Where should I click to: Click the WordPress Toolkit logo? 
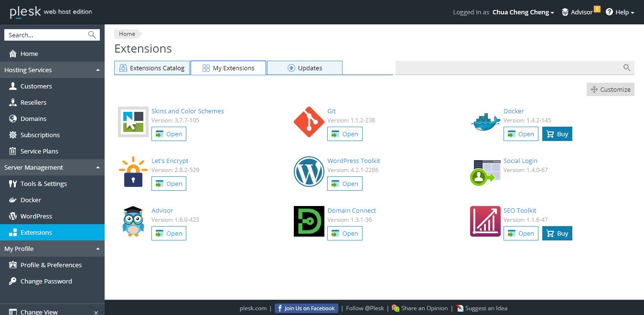pyautogui.click(x=309, y=172)
